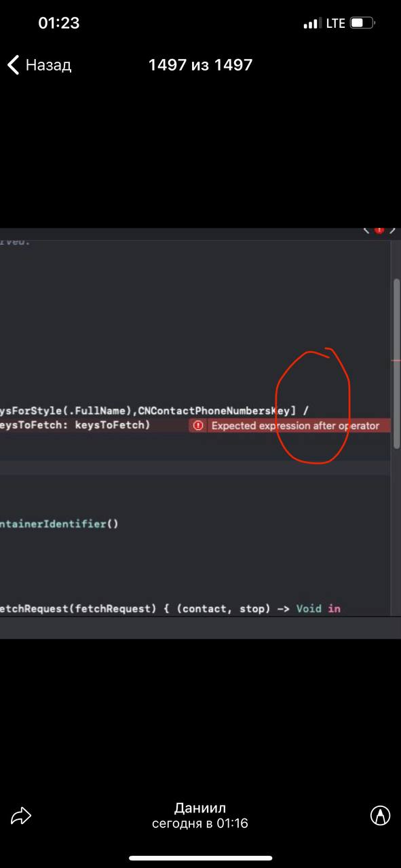The width and height of the screenshot is (401, 868).
Task: Tap the red error icon beside the message
Action: click(x=198, y=426)
